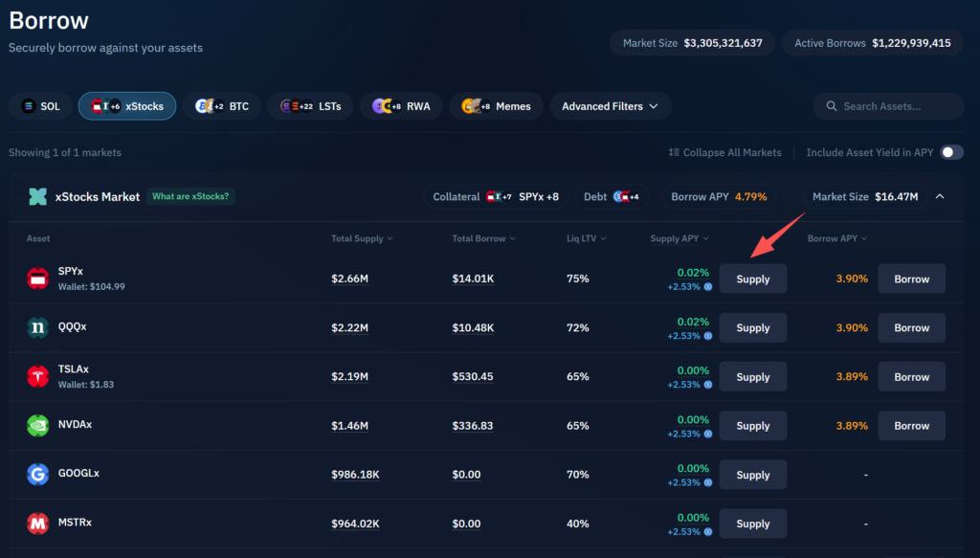This screenshot has width=980, height=558.
Task: Select the SOL filter tab
Action: pyautogui.click(x=40, y=106)
